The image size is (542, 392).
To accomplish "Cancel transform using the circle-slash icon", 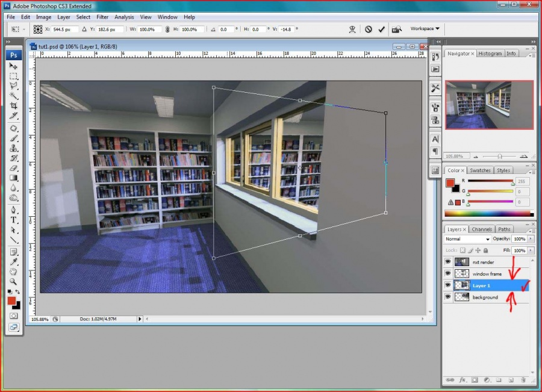I will pos(369,29).
